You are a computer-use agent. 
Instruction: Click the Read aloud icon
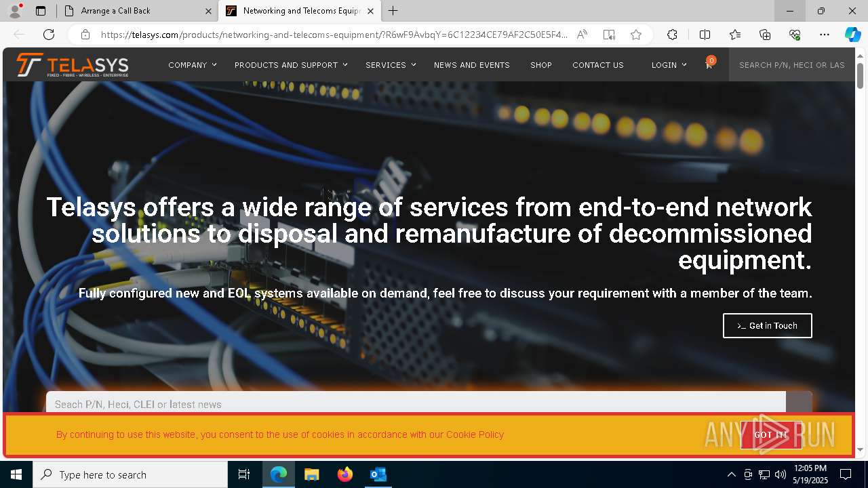click(582, 35)
